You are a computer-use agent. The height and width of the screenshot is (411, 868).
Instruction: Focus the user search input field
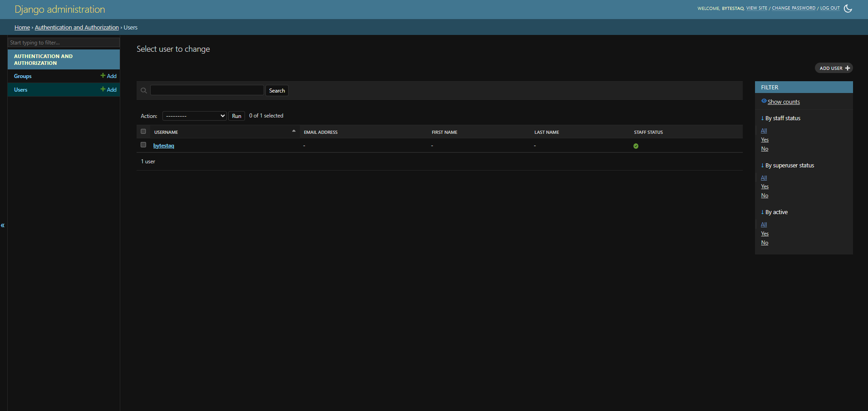click(207, 90)
